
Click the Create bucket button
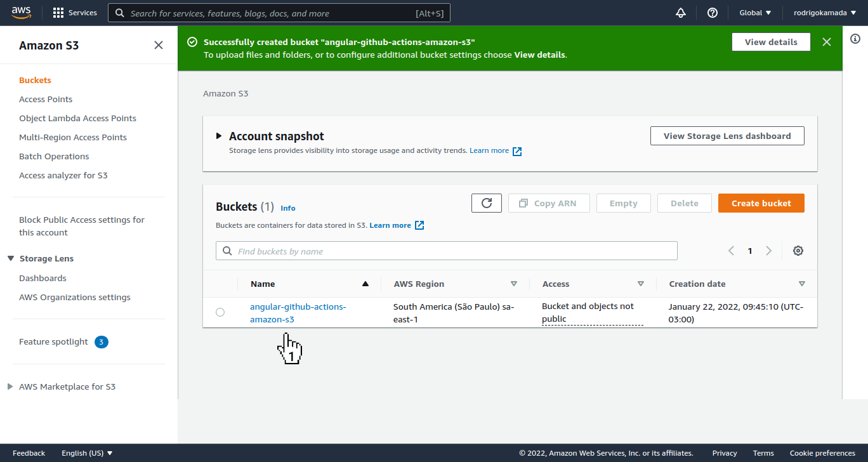click(x=761, y=202)
